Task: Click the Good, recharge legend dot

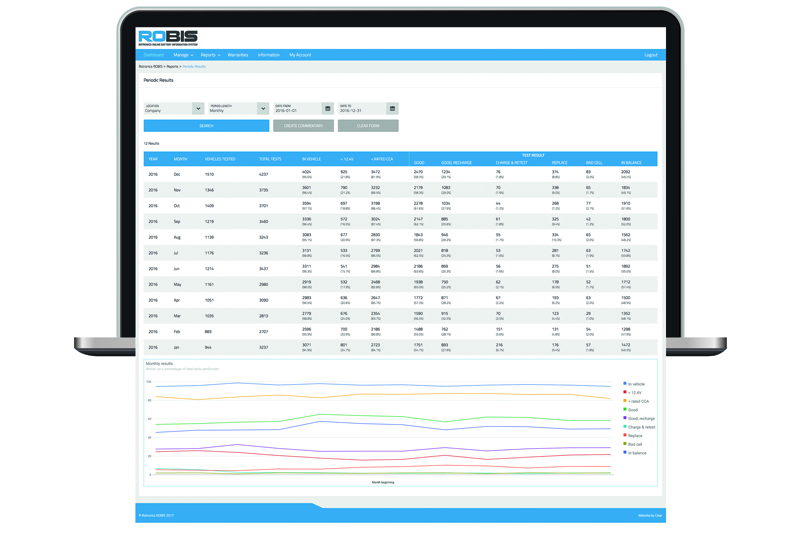Action: pyautogui.click(x=626, y=419)
